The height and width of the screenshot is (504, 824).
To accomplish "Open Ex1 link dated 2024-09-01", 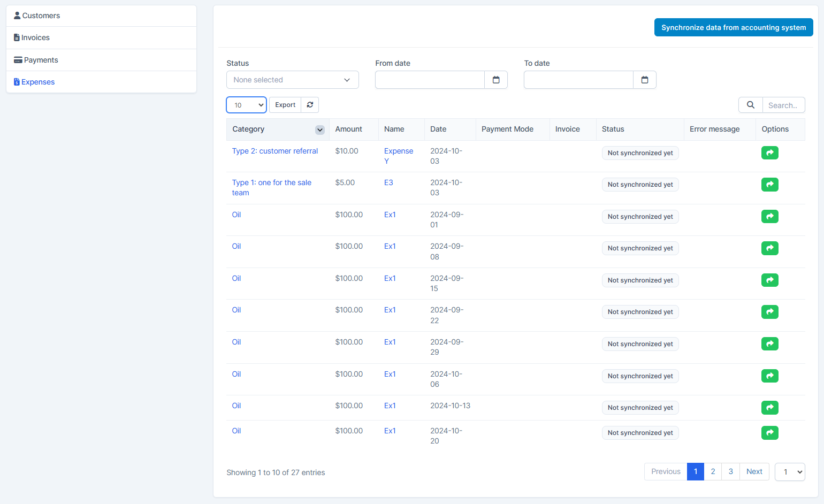I will (390, 215).
